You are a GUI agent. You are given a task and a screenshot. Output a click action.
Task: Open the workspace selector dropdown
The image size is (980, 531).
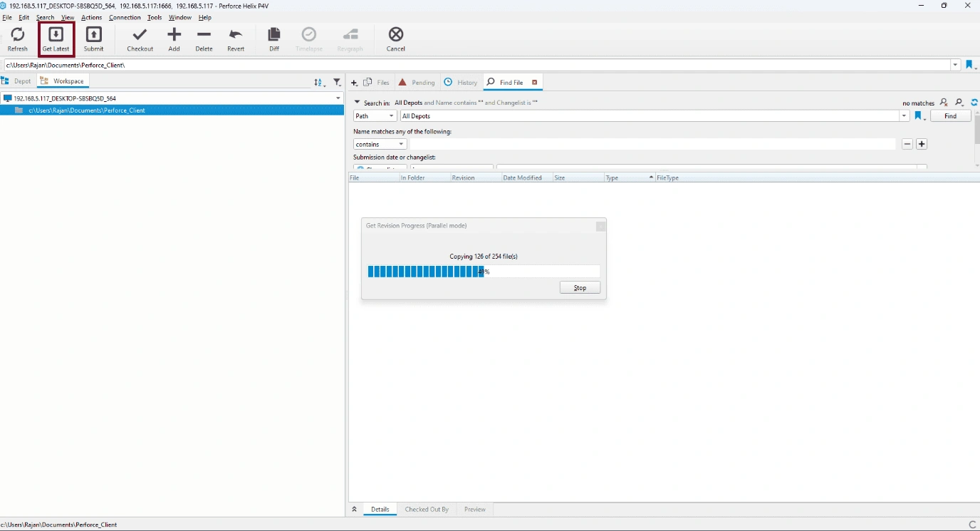pos(338,98)
